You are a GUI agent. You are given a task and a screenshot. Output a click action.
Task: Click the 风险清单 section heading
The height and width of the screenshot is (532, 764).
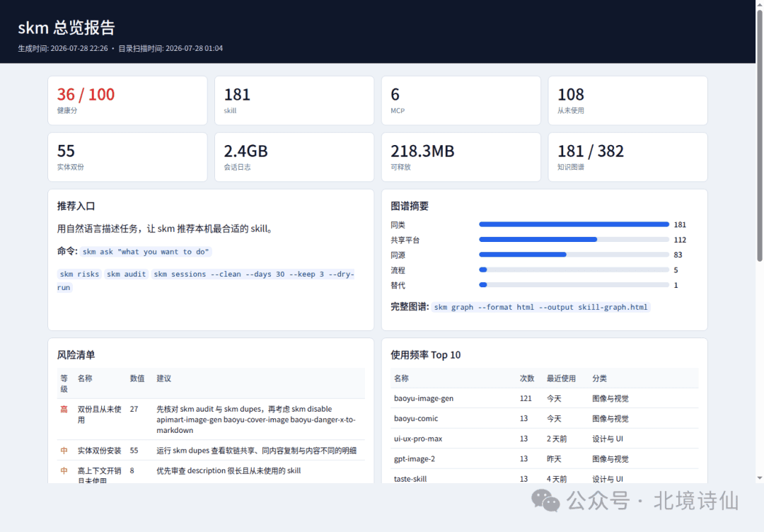tap(76, 355)
